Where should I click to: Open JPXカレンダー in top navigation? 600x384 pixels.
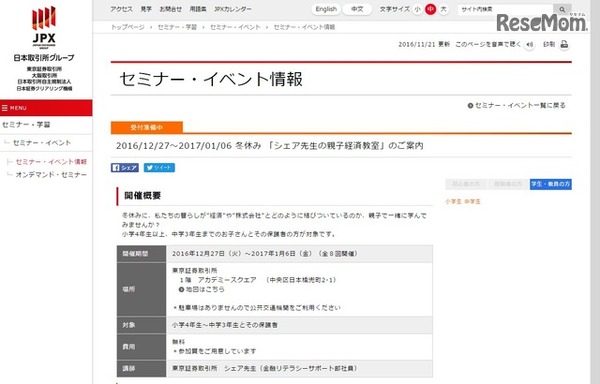tap(233, 9)
